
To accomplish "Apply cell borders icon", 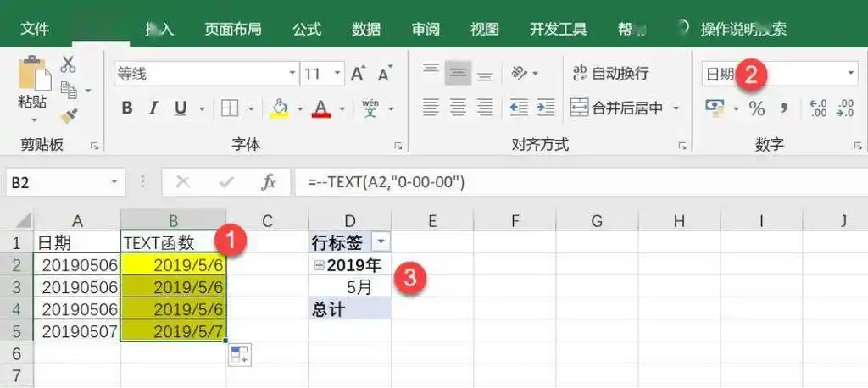I will (229, 108).
